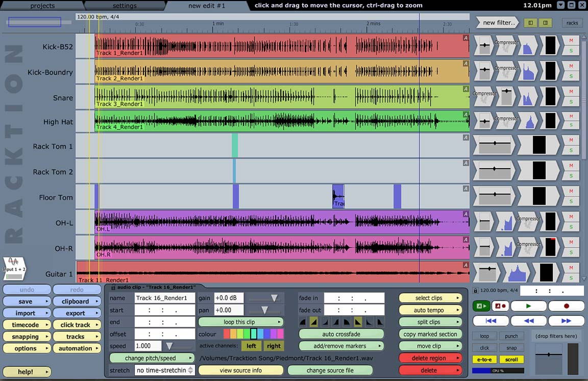Mute the Floor Tom track

(571, 191)
